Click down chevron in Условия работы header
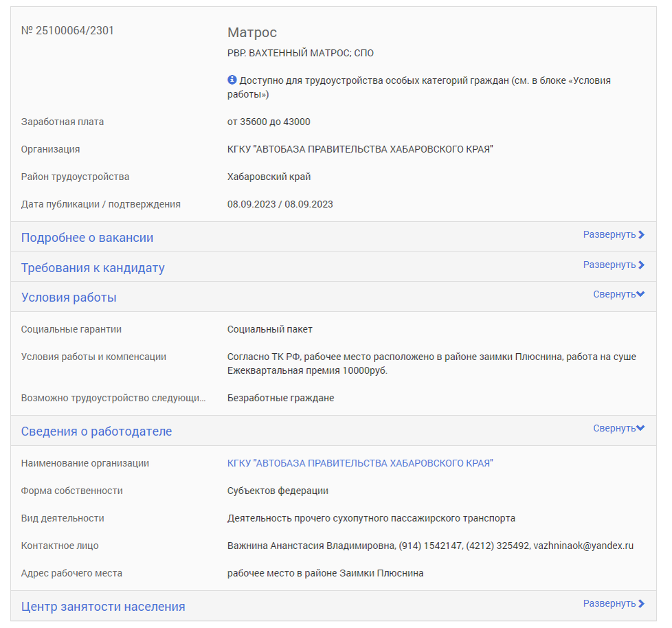This screenshot has width=672, height=628. click(x=640, y=294)
